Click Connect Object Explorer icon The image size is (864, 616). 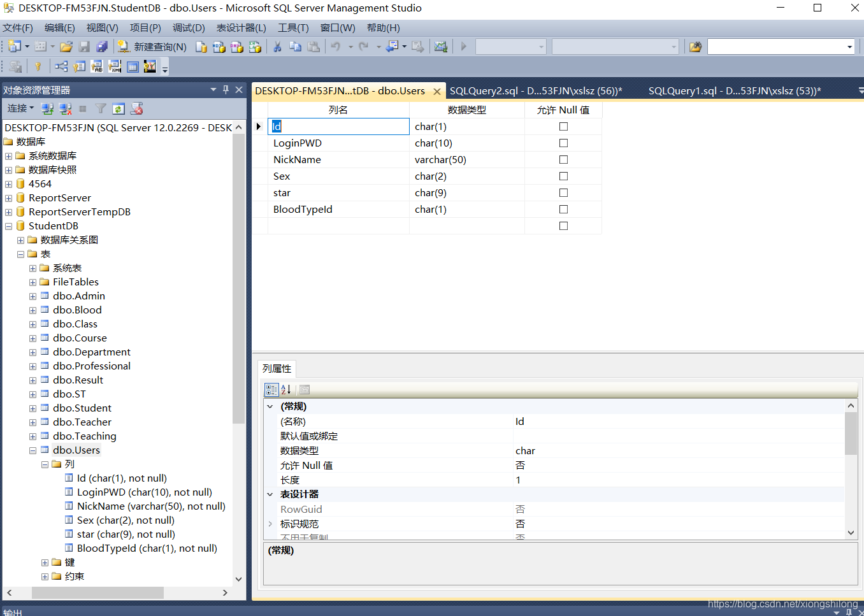[47, 108]
